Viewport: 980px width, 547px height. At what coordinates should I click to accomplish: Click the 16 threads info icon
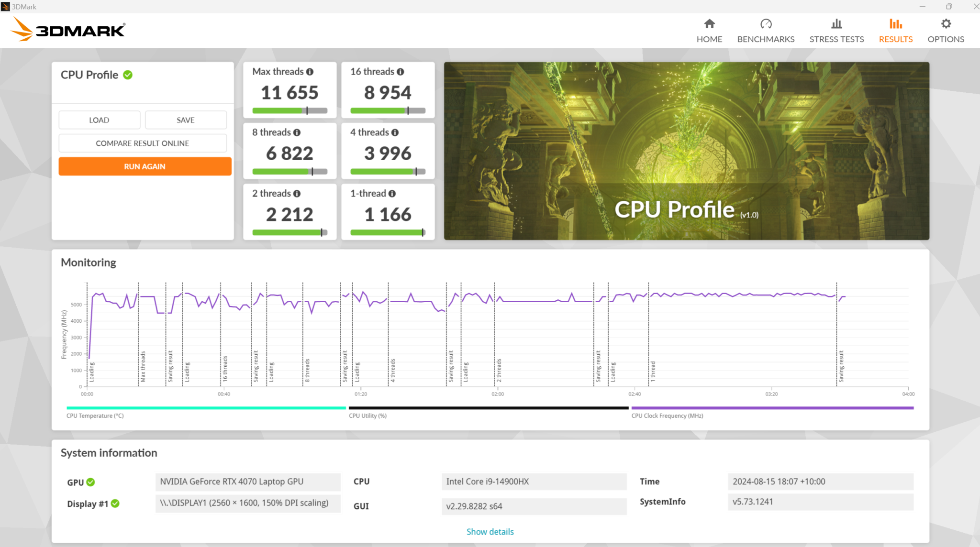[400, 71]
